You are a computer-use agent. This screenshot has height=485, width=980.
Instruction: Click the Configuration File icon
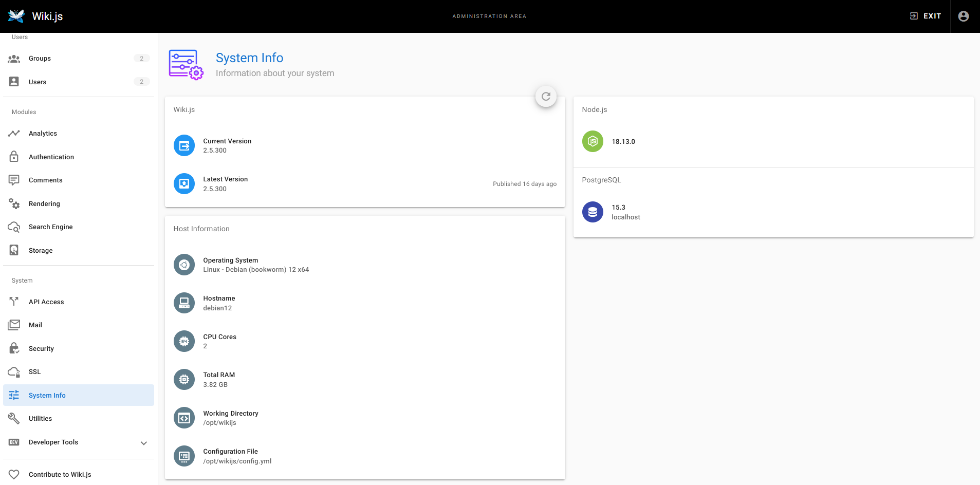pyautogui.click(x=184, y=456)
